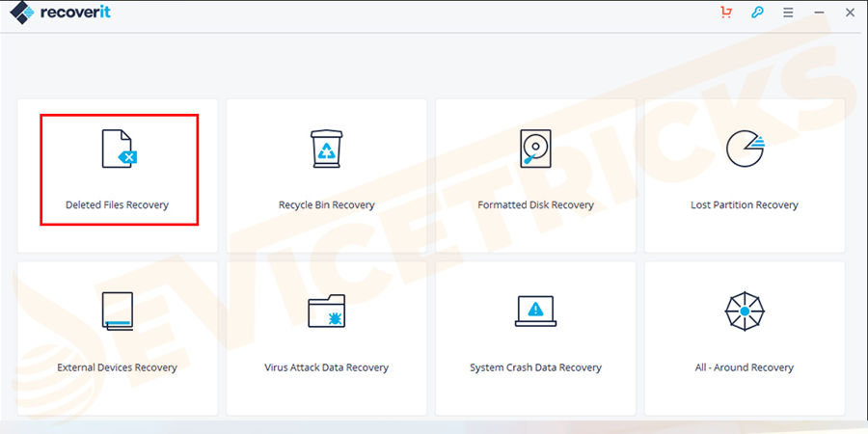
Task: Select the Virus Attack Data Recovery label
Action: (x=327, y=367)
